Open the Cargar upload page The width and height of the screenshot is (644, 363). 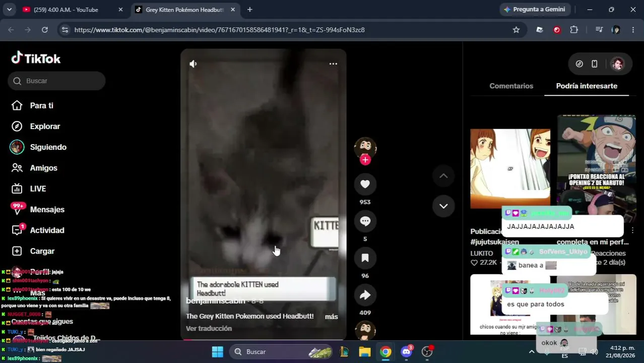click(42, 251)
